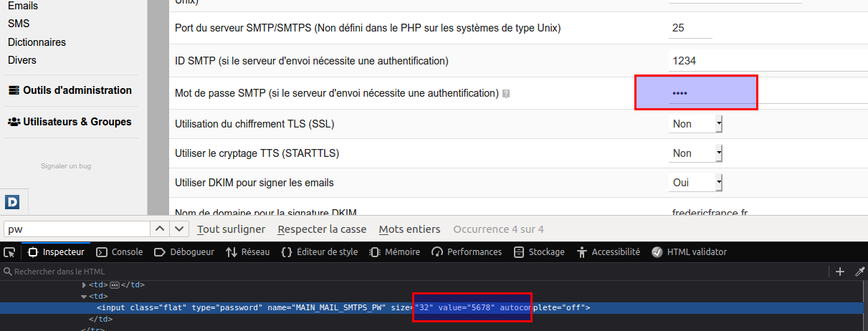Open the Emails sidebar link
Image resolution: width=868 pixels, height=331 pixels.
(x=23, y=6)
